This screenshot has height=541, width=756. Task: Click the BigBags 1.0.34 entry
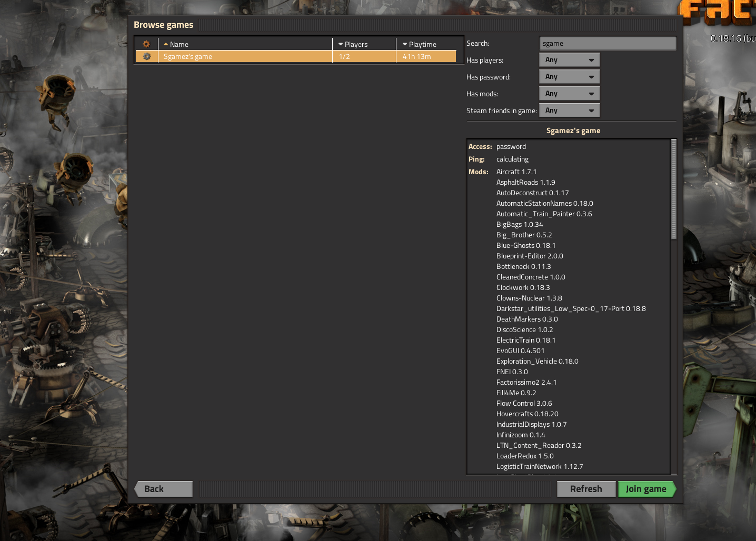tap(520, 224)
